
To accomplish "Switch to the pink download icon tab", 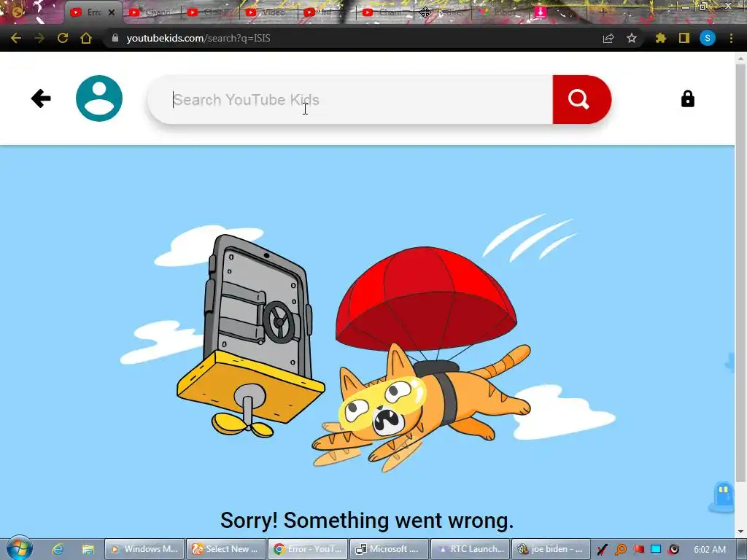I will pos(541,12).
